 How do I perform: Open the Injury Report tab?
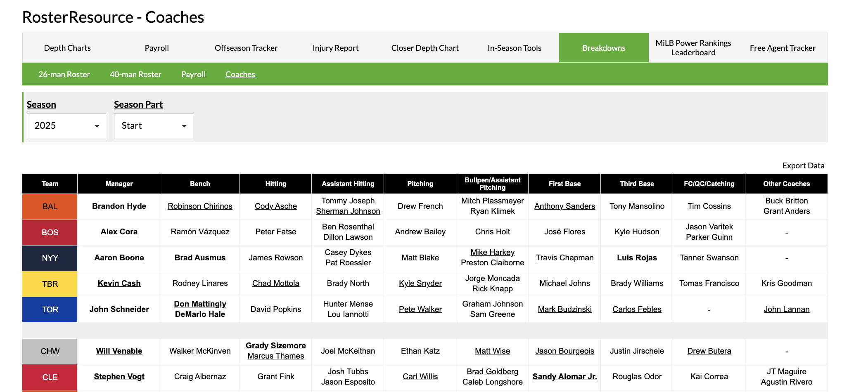(x=335, y=48)
